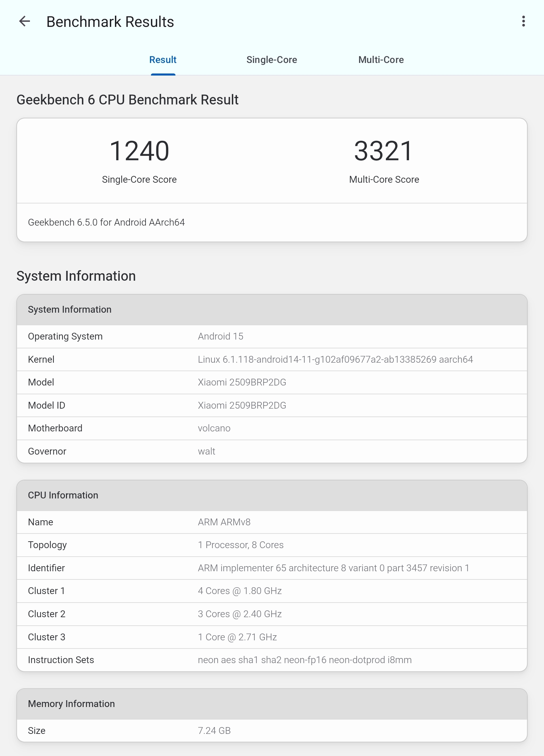
Task: Tap the Kernel version row
Action: pos(271,360)
